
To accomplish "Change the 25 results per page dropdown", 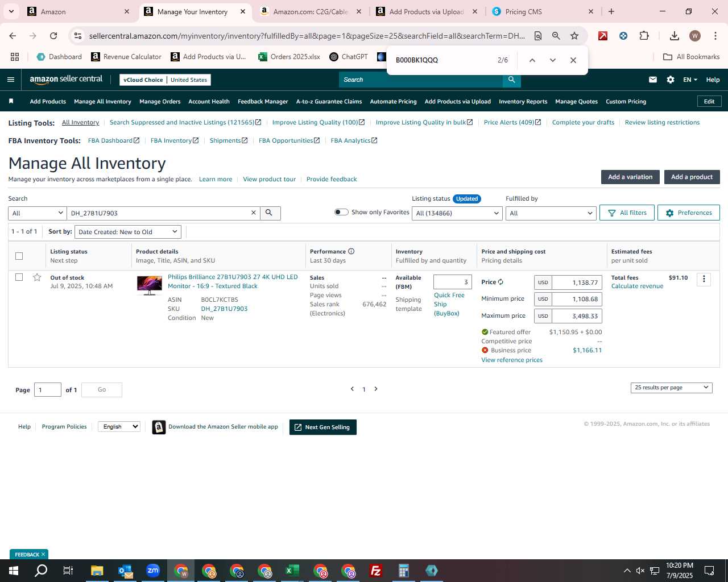I will (x=671, y=388).
